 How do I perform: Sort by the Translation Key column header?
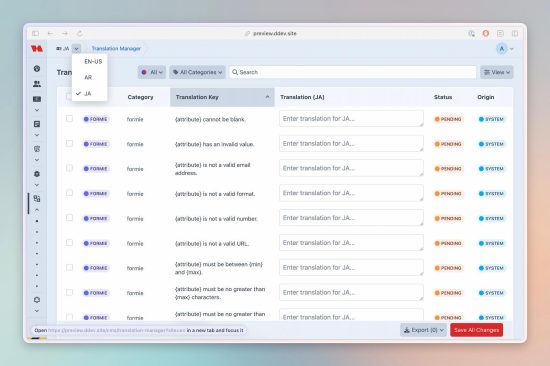(x=222, y=97)
